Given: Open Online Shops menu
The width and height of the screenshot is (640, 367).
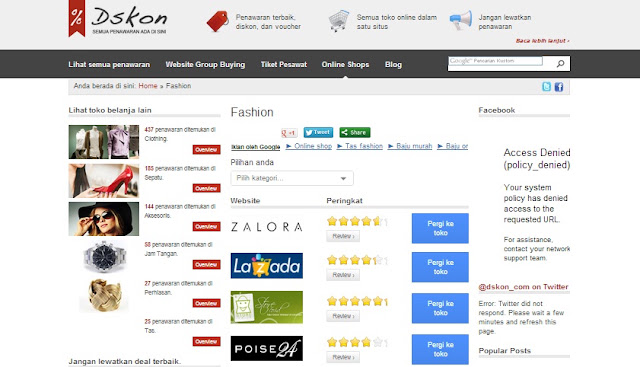Looking at the screenshot, I should (345, 65).
